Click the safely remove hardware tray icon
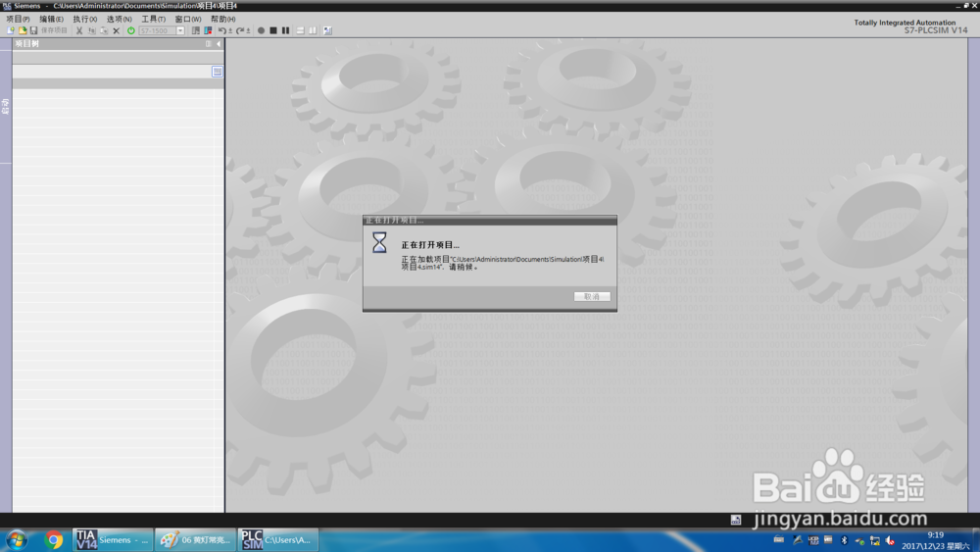This screenshot has height=552, width=980. pyautogui.click(x=859, y=541)
